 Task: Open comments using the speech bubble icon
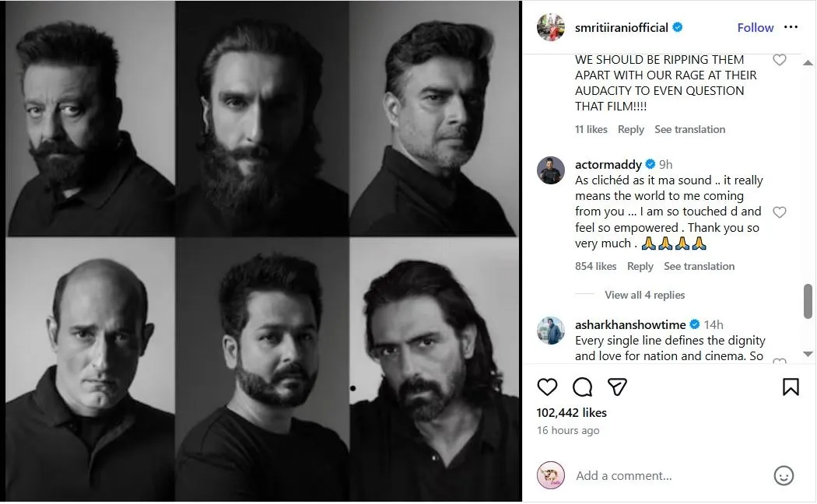(582, 387)
